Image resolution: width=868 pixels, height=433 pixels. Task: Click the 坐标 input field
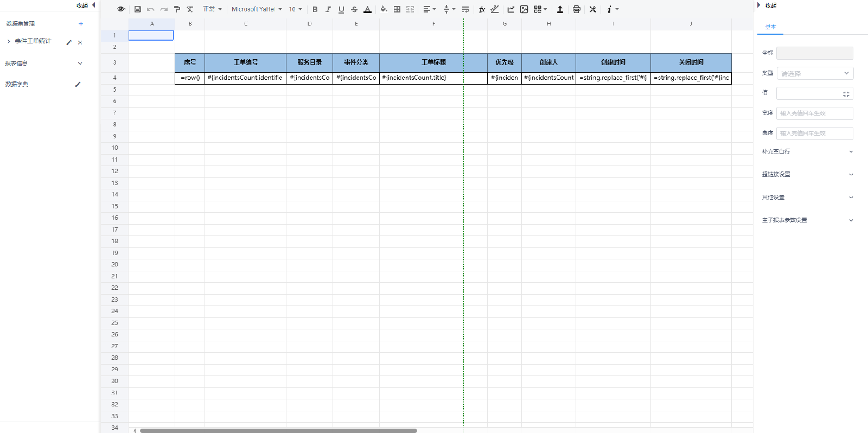coord(814,53)
